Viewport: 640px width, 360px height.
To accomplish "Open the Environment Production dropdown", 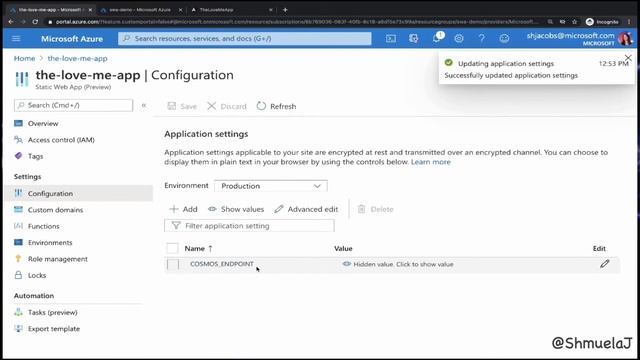I will [271, 186].
